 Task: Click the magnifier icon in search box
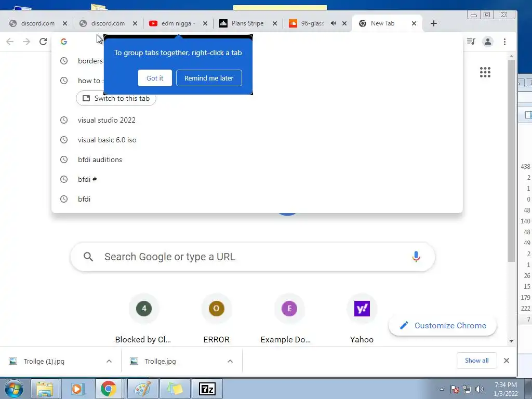pyautogui.click(x=88, y=257)
